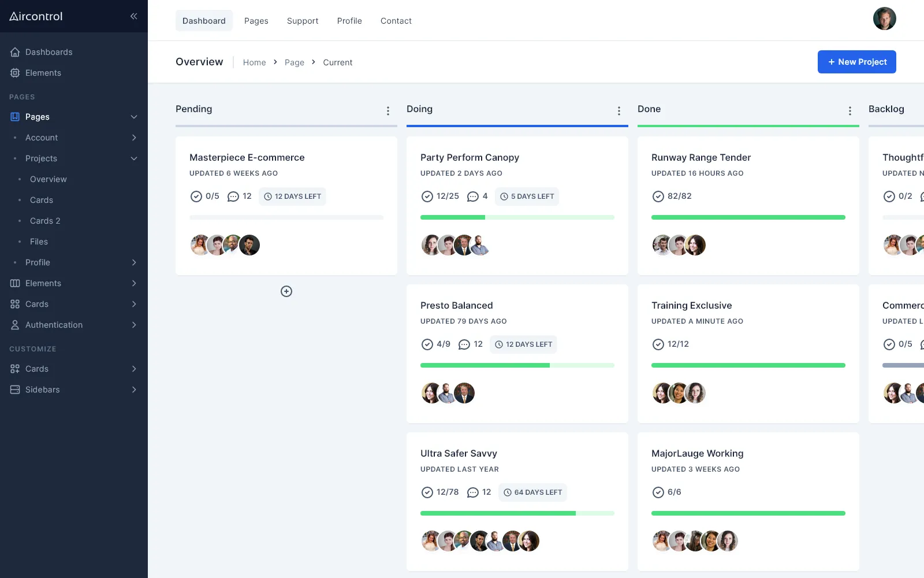The width and height of the screenshot is (924, 578).
Task: Open Files under Projects
Action: pyautogui.click(x=39, y=242)
